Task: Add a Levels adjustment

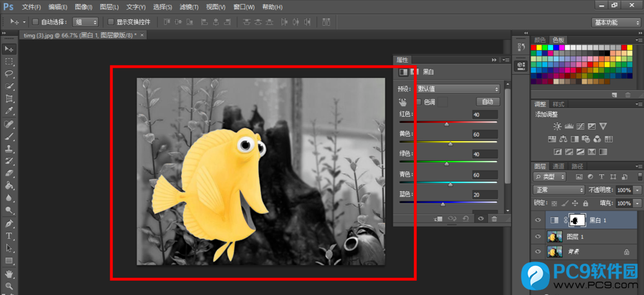Action: (x=569, y=126)
